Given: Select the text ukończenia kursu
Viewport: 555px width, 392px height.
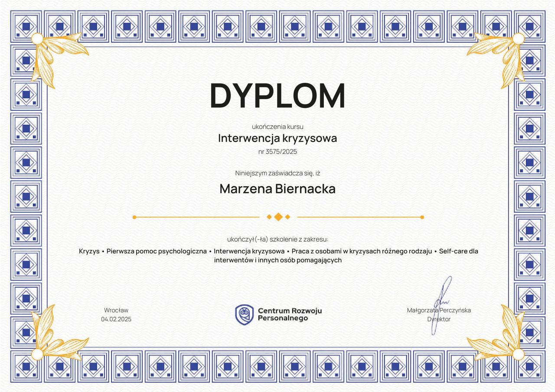Looking at the screenshot, I should click(277, 126).
